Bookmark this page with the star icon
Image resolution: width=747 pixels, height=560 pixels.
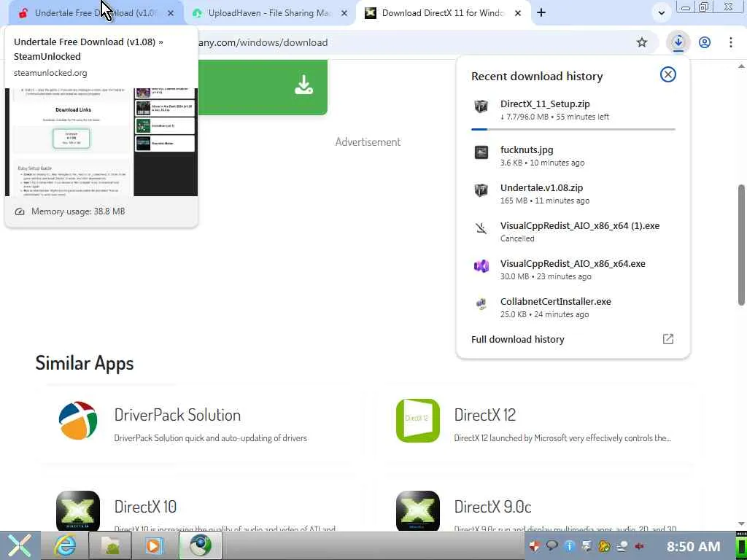tap(642, 42)
